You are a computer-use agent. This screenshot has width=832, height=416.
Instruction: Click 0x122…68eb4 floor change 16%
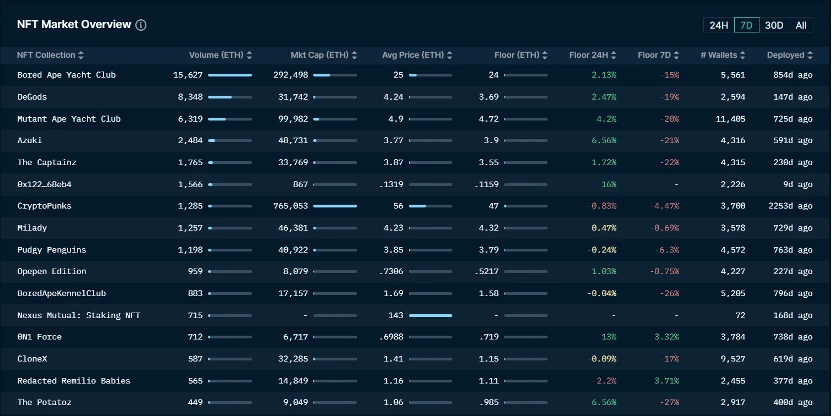(609, 184)
